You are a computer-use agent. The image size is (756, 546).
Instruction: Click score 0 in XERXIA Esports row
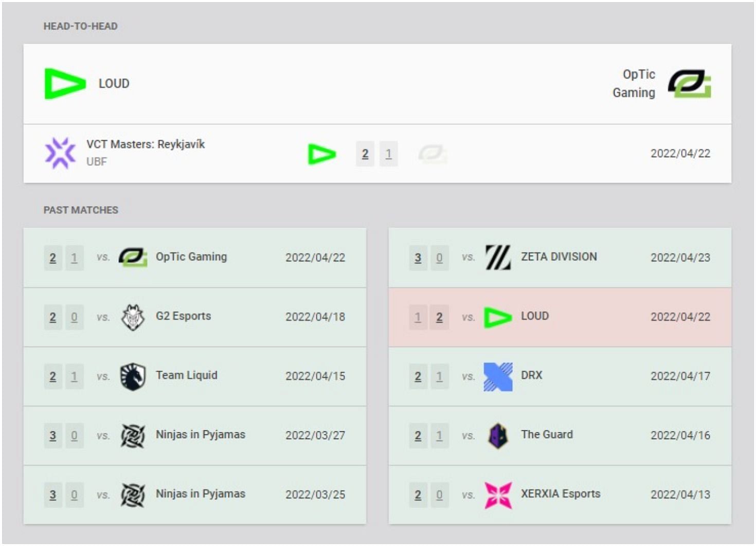pos(440,495)
